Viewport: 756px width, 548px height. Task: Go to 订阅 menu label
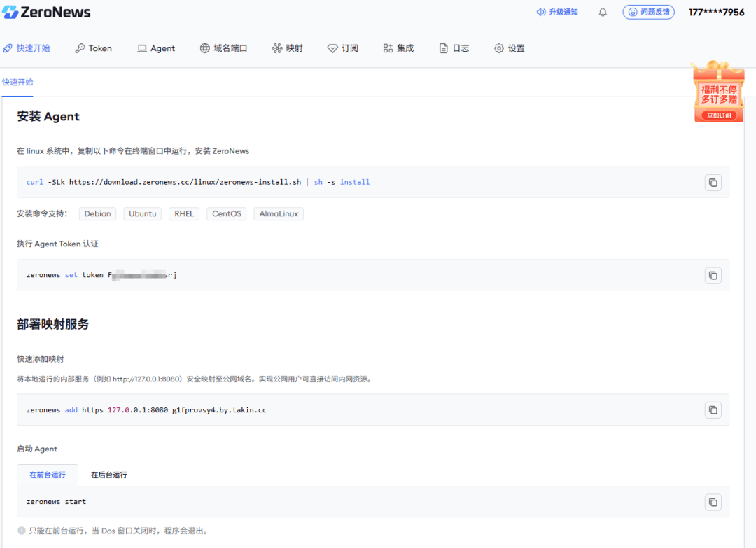pyautogui.click(x=350, y=48)
